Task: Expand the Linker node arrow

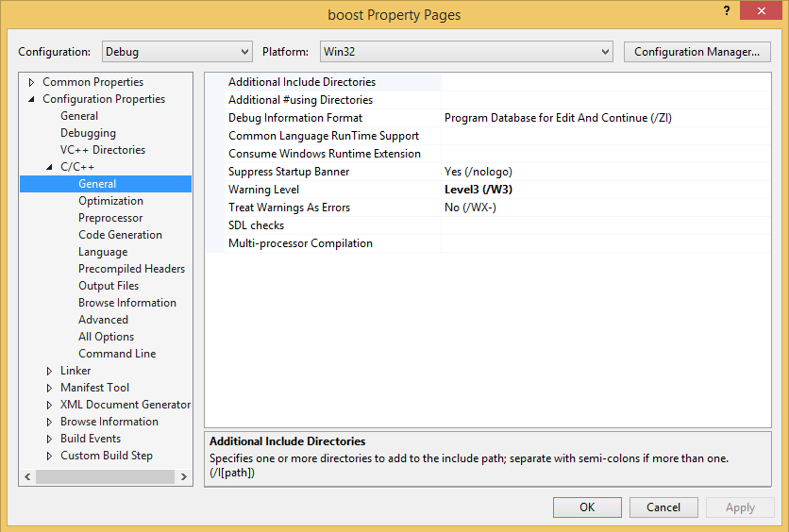Action: (49, 371)
